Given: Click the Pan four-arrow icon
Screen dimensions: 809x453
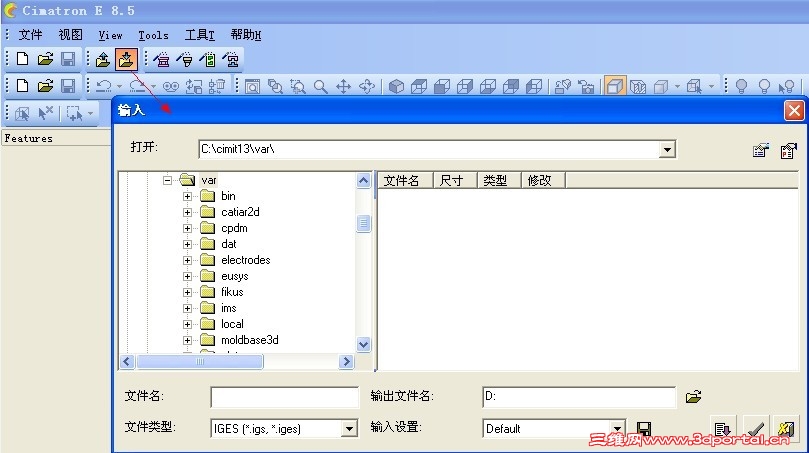Looking at the screenshot, I should point(344,86).
